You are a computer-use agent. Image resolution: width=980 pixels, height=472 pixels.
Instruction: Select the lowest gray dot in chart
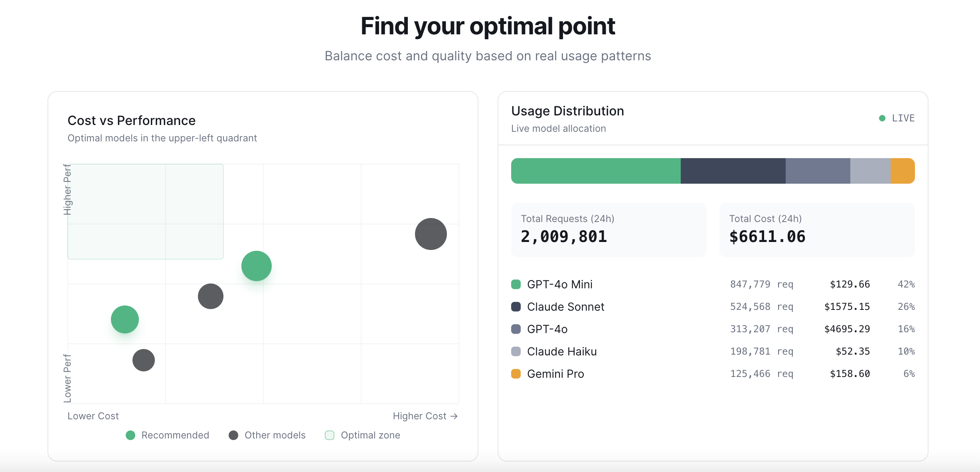(x=144, y=360)
